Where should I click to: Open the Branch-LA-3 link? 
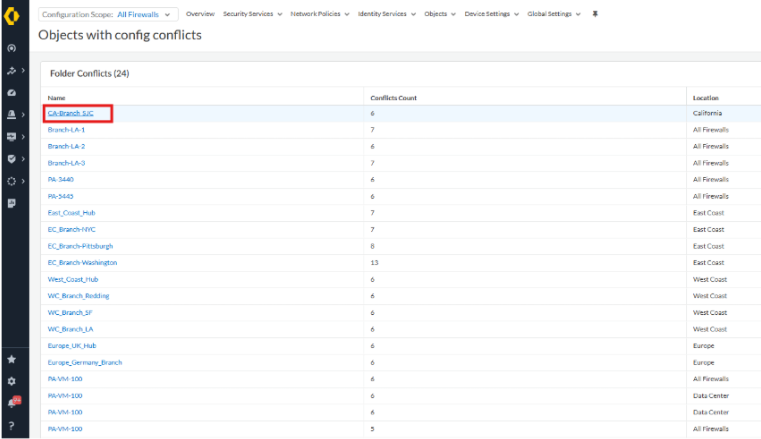click(x=66, y=163)
